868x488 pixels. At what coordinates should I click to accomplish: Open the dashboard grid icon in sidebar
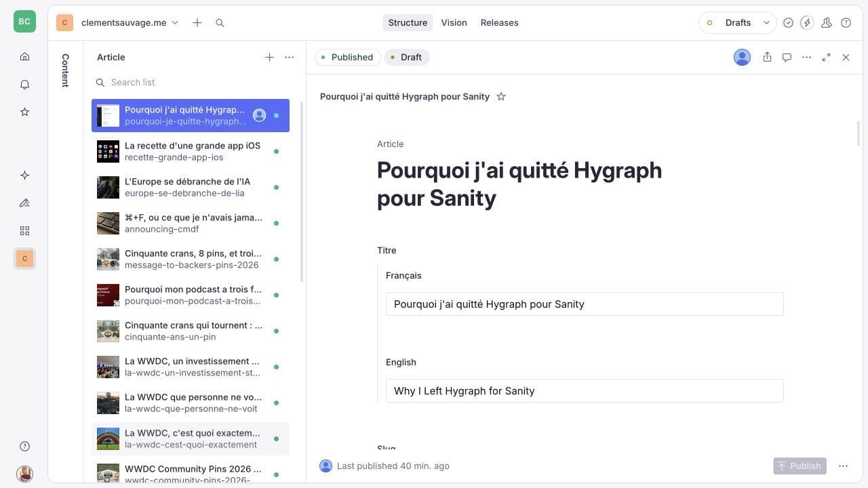tap(24, 230)
